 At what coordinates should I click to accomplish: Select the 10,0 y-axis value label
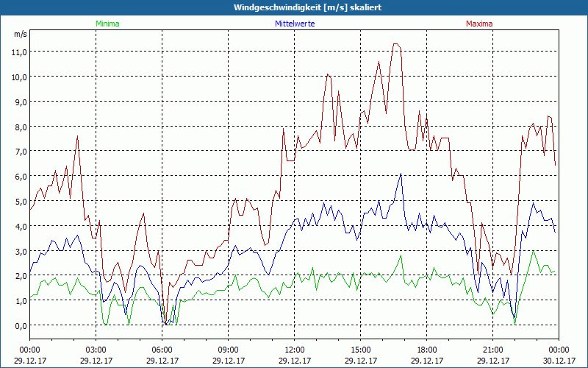(x=18, y=77)
